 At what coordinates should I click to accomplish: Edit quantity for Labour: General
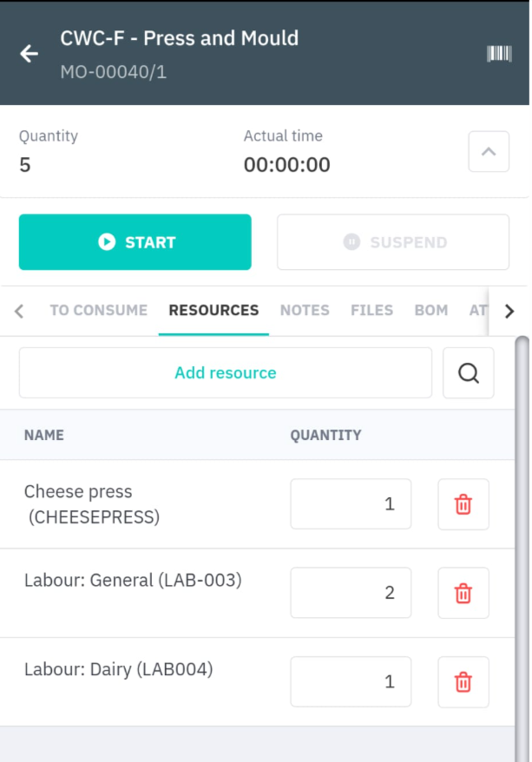[351, 593]
